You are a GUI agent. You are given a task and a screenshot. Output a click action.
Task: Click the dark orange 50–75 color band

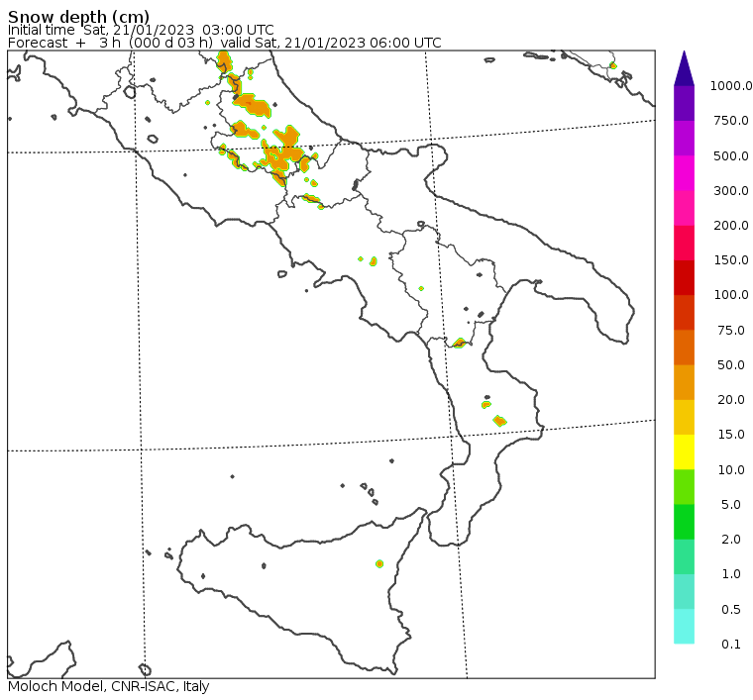point(684,348)
